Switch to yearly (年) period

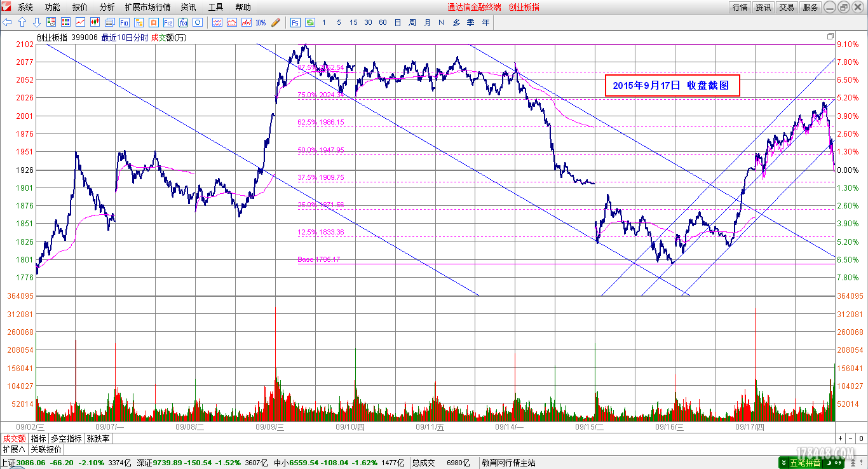pos(485,22)
